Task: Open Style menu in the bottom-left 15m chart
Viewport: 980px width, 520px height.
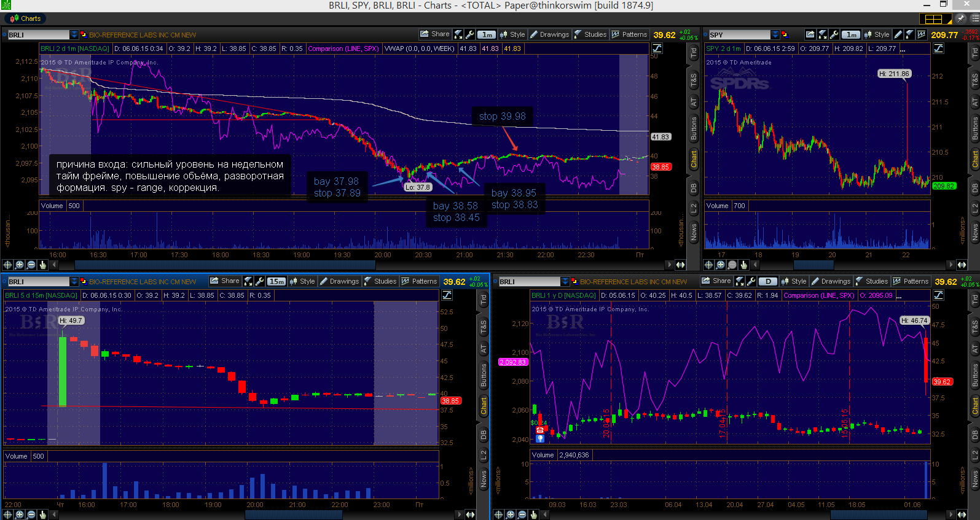Action: [302, 281]
